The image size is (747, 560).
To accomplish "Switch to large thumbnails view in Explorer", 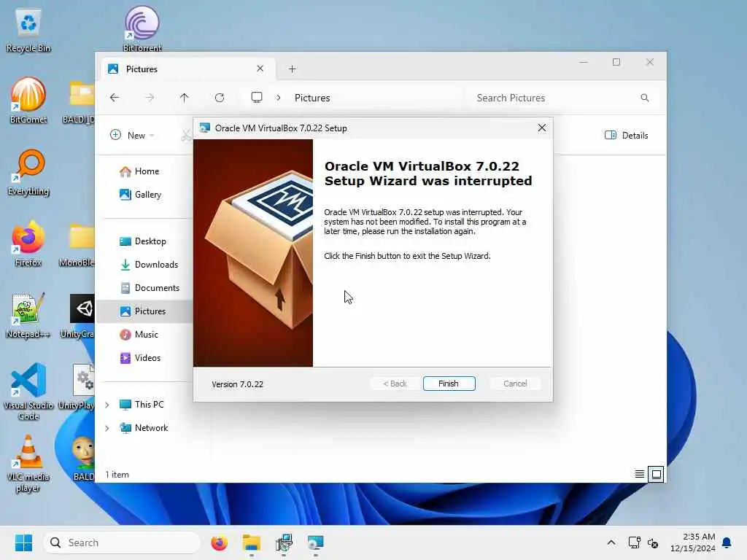I will click(656, 474).
